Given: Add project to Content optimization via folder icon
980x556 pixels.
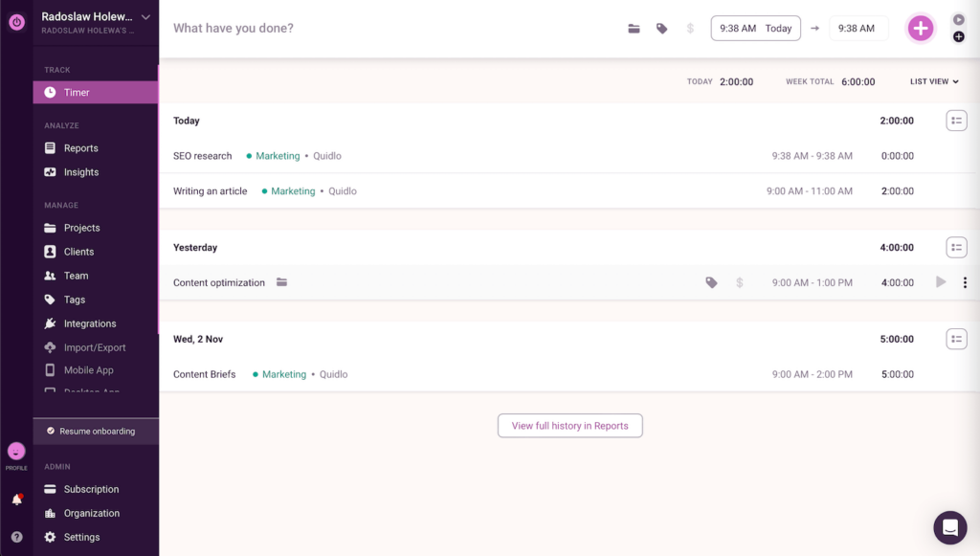Looking at the screenshot, I should (x=282, y=282).
